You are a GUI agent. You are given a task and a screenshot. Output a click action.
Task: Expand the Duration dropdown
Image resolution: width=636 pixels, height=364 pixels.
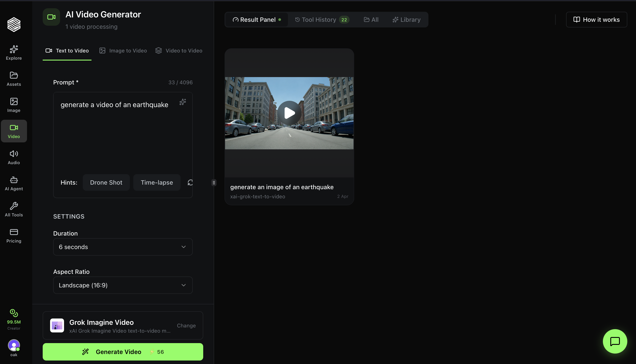click(123, 247)
